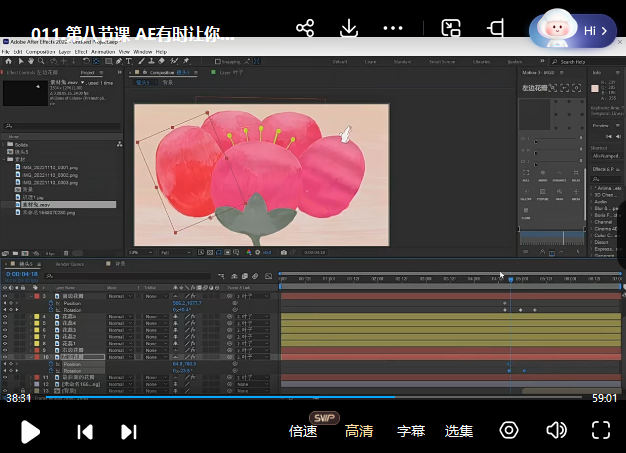Go back to the previous video
The width and height of the screenshot is (626, 453).
pyautogui.click(x=86, y=431)
